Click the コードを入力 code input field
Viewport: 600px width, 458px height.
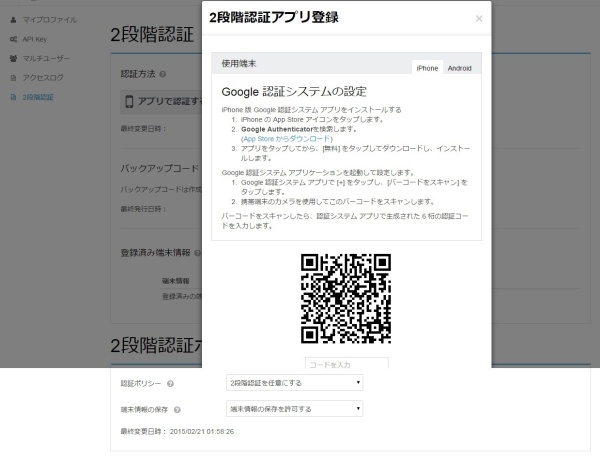tap(346, 363)
